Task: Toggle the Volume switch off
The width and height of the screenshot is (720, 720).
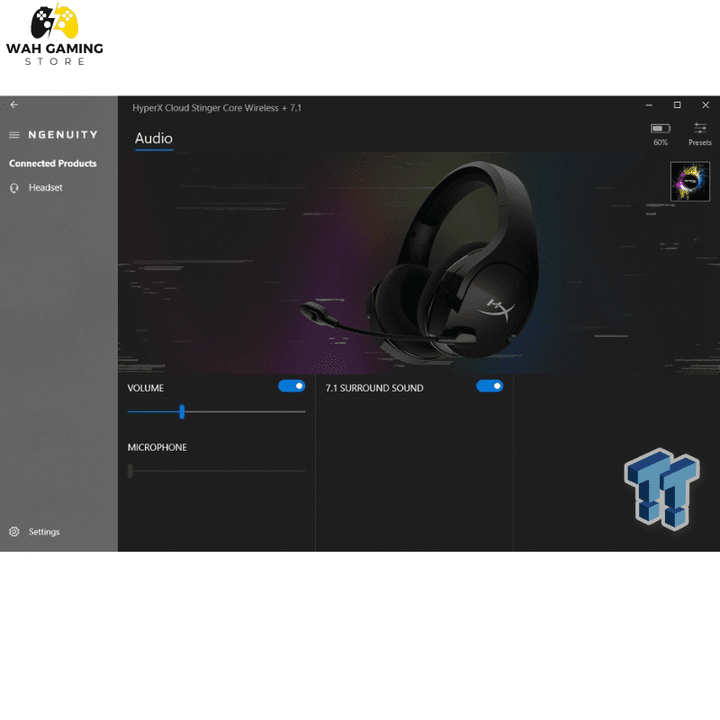Action: point(292,386)
